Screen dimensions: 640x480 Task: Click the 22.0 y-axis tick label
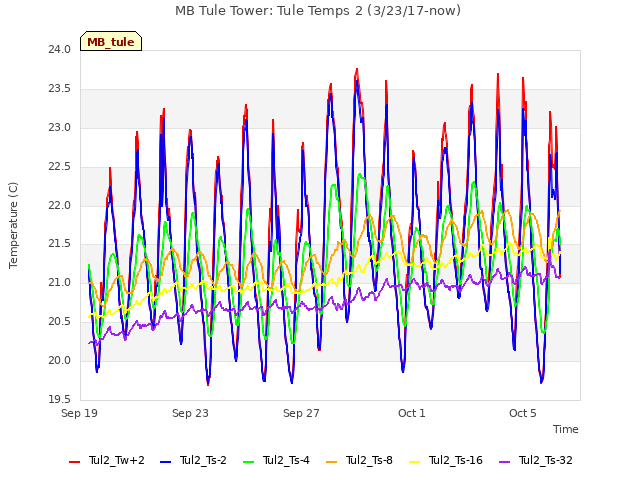[x=60, y=205]
